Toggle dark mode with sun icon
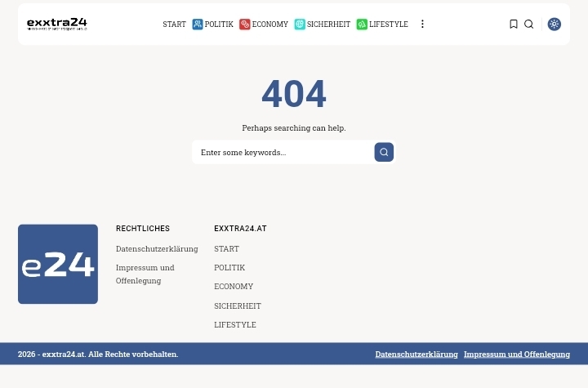This screenshot has height=388, width=588. pos(554,25)
